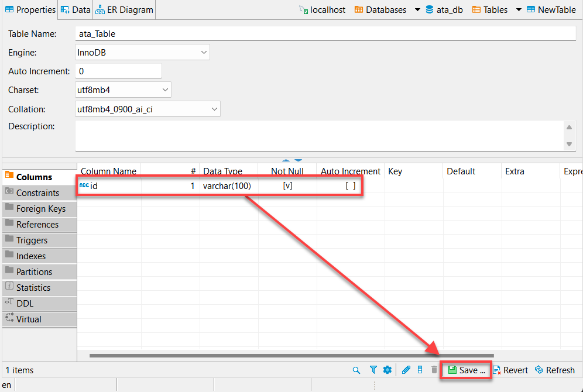Viewport: 583px width, 392px height.
Task: Open the Indexes section
Action: pyautogui.click(x=39, y=256)
